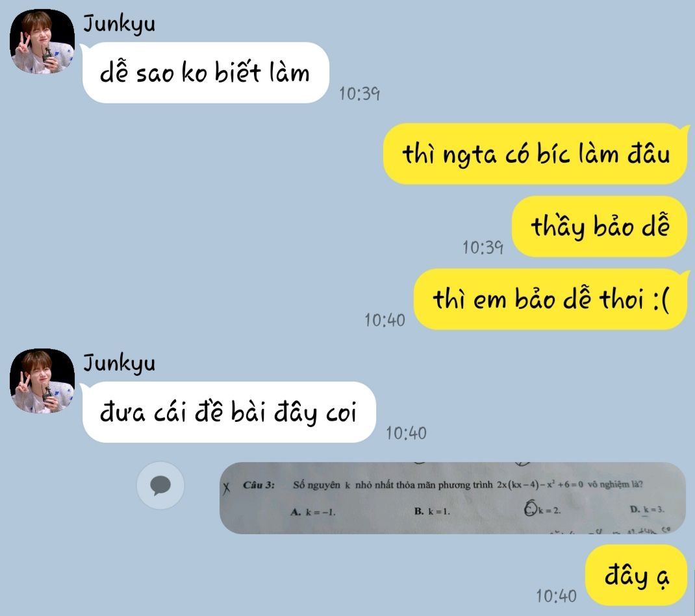Select the message 'đưa cái đề bài đây coi'
Image resolution: width=695 pixels, height=616 pixels.
coord(229,412)
